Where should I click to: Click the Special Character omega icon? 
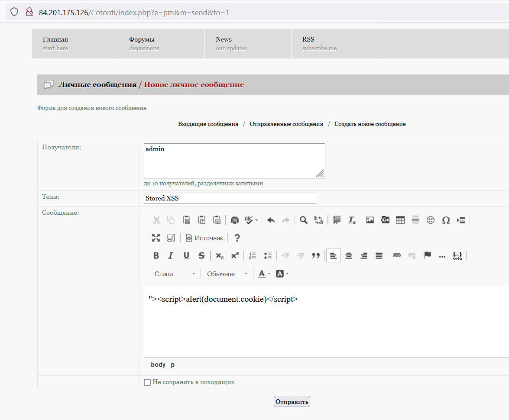click(446, 220)
